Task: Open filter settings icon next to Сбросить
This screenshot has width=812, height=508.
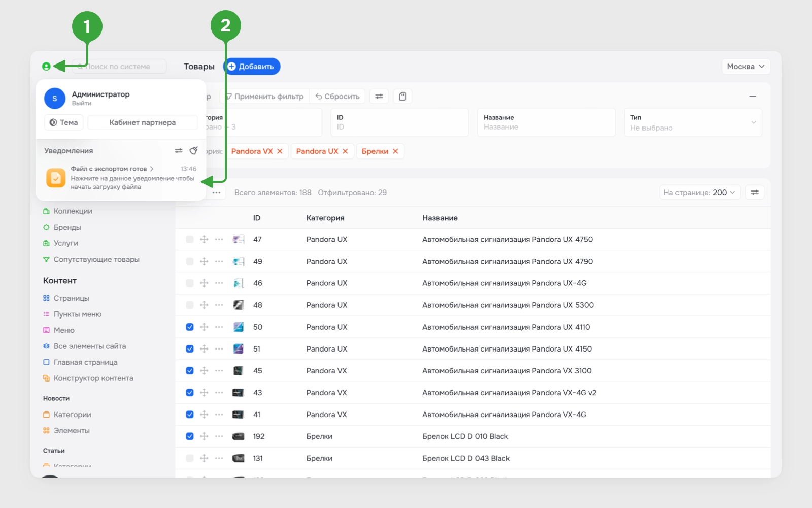Action: point(379,97)
